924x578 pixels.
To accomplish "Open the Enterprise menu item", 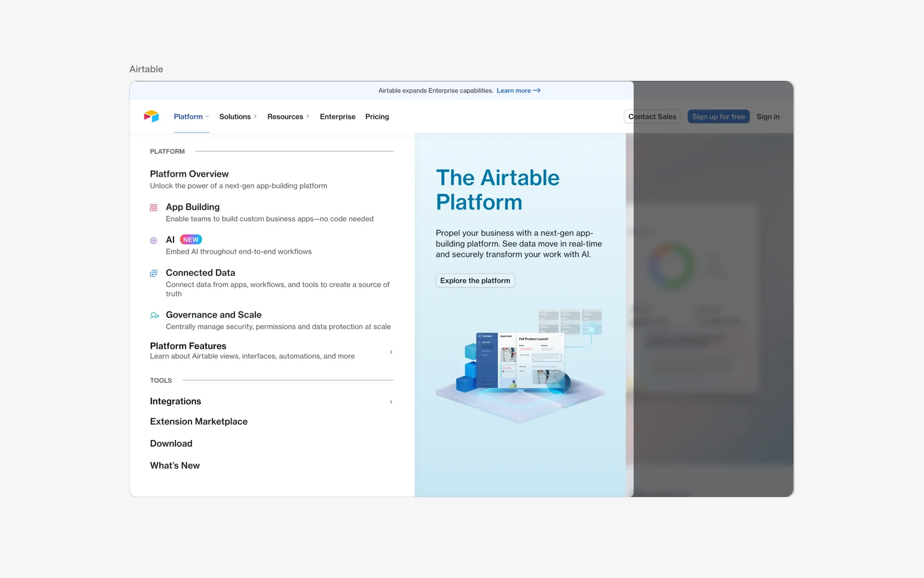I will (x=337, y=117).
